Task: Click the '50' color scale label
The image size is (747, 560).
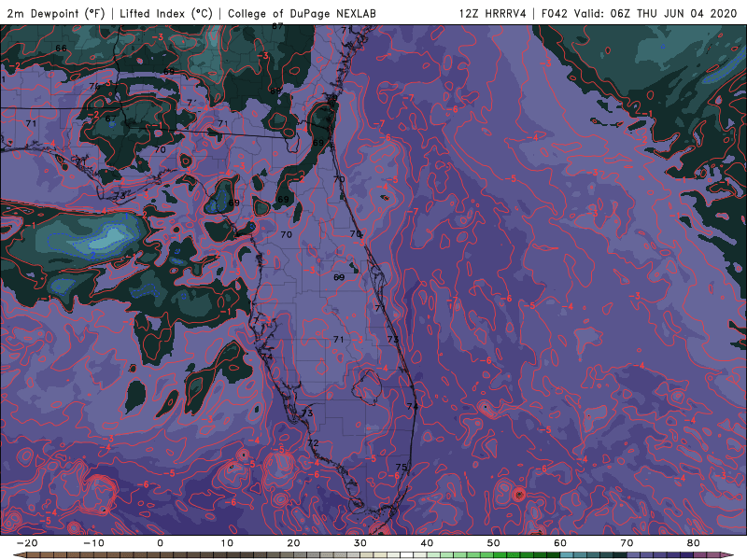Action: (x=494, y=543)
